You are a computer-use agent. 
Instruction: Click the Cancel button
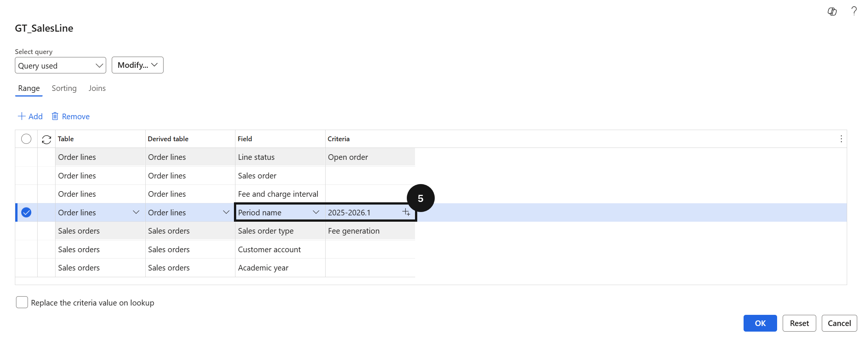pyautogui.click(x=839, y=323)
